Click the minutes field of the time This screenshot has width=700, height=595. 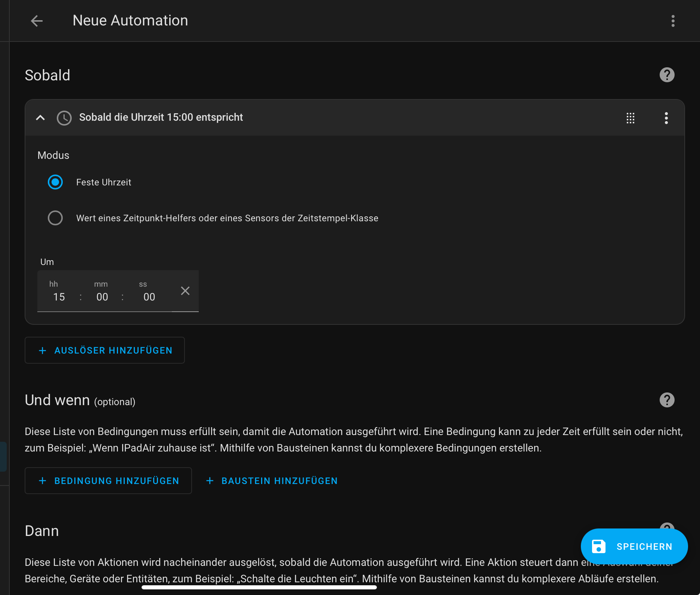[102, 297]
